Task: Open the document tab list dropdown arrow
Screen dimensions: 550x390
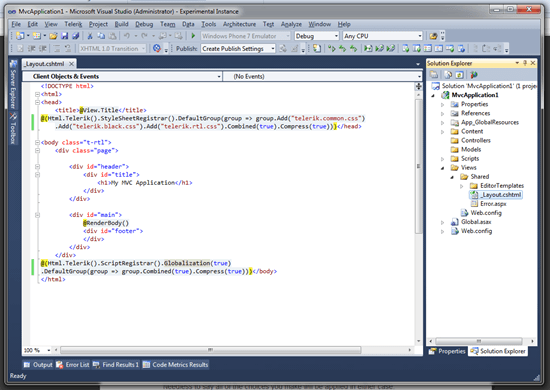Action: pyautogui.click(x=418, y=64)
